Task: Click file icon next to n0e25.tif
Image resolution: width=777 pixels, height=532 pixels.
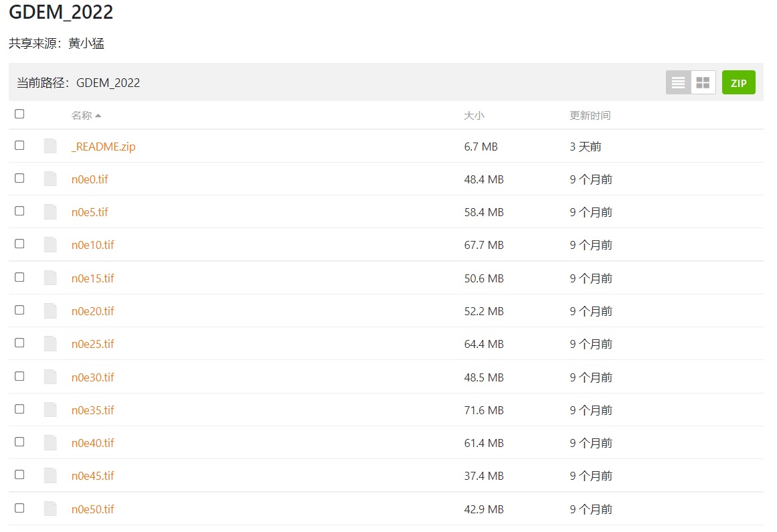Action: 50,343
